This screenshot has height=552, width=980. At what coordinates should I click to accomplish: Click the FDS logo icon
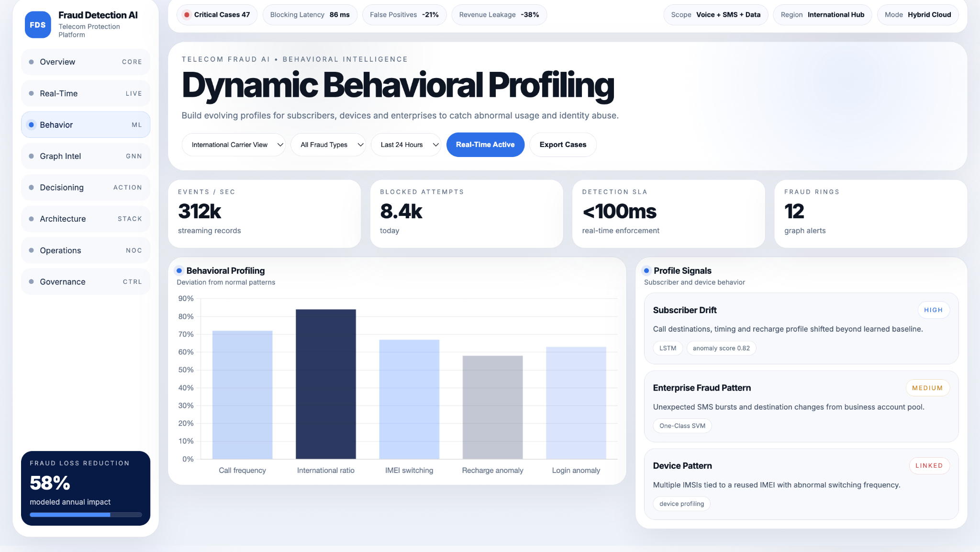tap(37, 25)
